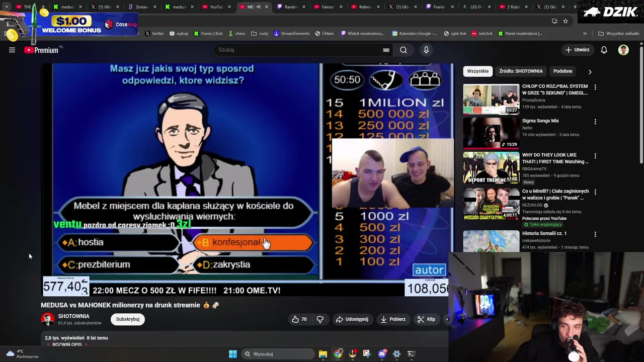
Task: Open terminal from the taskbar
Action: [411, 354]
